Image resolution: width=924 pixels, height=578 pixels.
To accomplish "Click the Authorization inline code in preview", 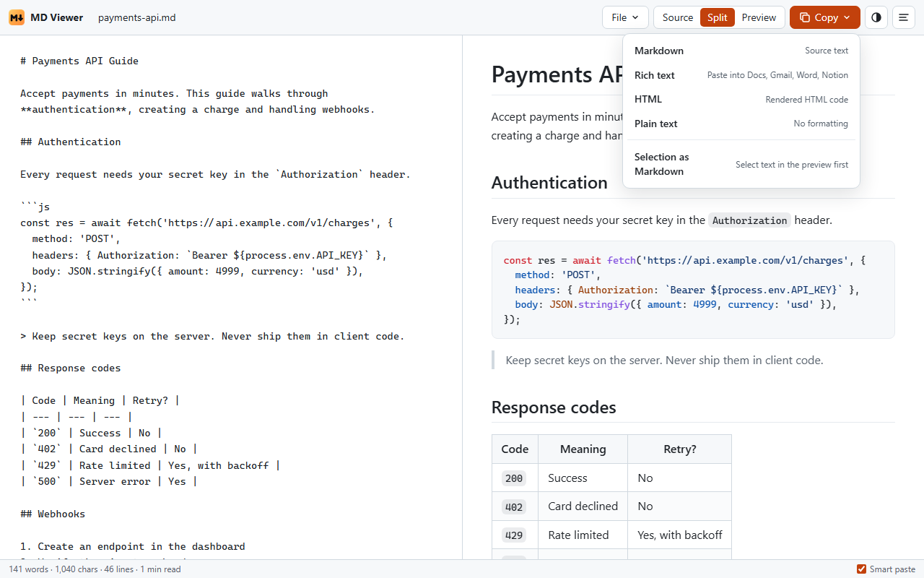I will point(750,220).
